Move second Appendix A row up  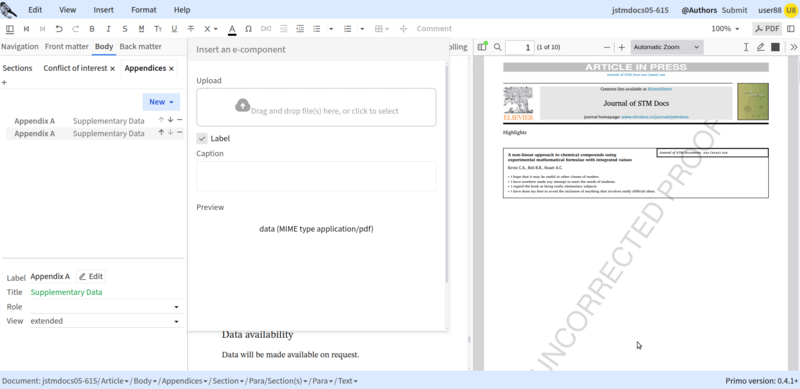(161, 132)
